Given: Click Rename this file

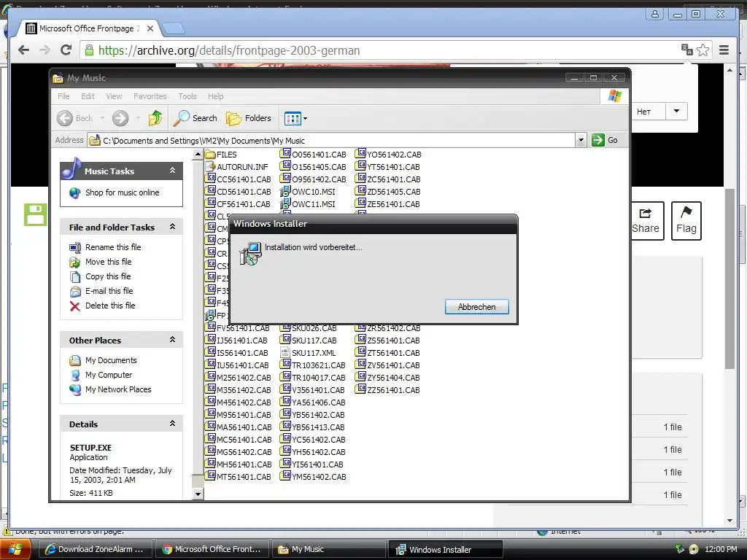Looking at the screenshot, I should [113, 247].
